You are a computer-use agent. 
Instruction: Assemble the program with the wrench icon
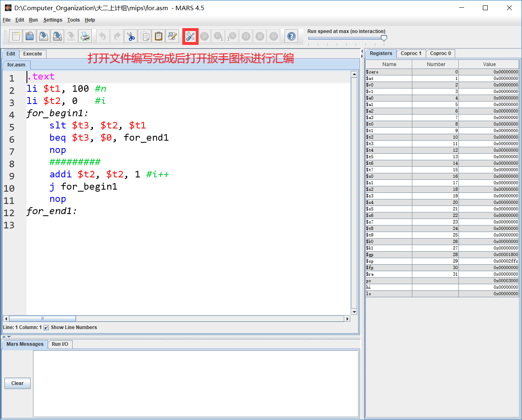pyautogui.click(x=190, y=36)
